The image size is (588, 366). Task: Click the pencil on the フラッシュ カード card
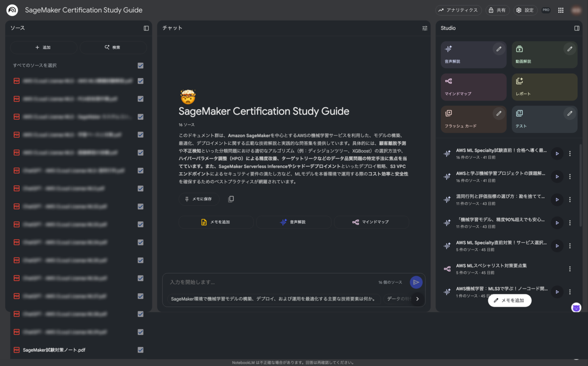click(499, 113)
